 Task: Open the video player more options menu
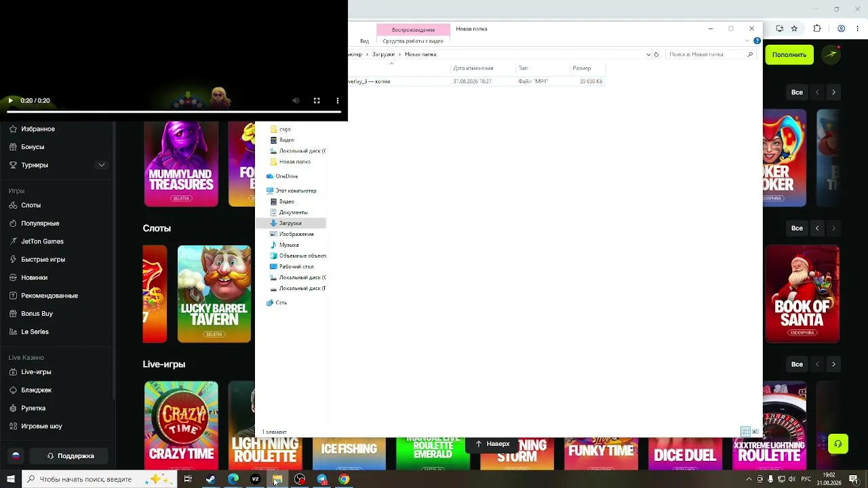pos(338,101)
